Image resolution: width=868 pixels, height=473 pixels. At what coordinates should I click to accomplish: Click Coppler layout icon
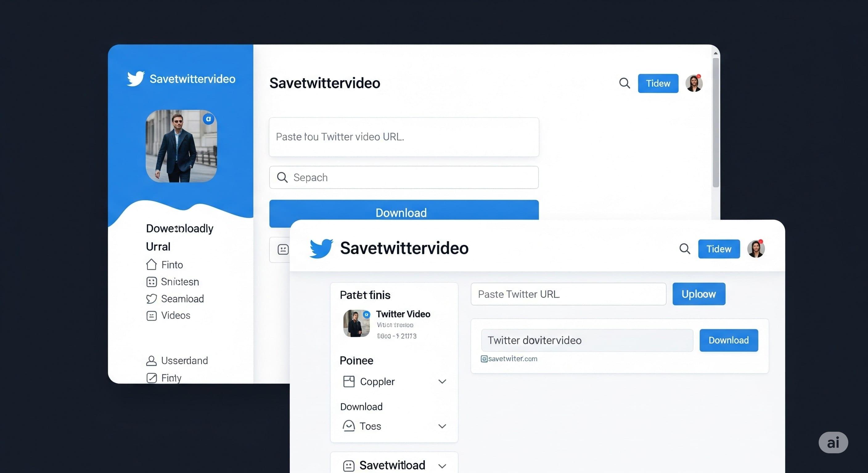[349, 382]
